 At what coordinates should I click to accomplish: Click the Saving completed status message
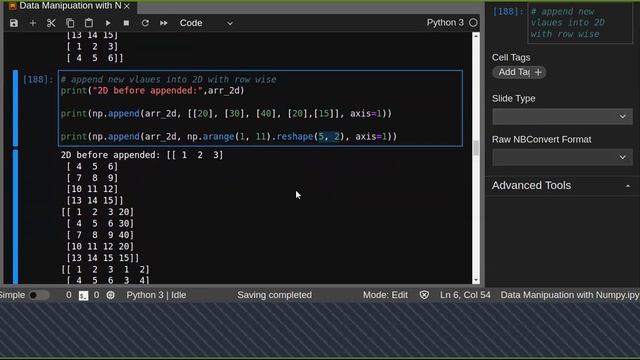(x=274, y=295)
